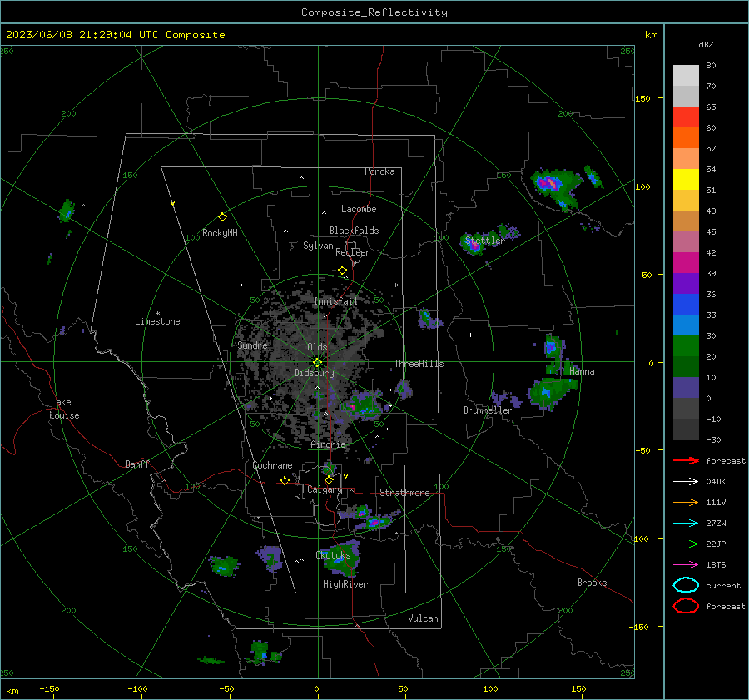This screenshot has height=700, width=749.
Task: Click the Sundre town label
Action: [252, 345]
